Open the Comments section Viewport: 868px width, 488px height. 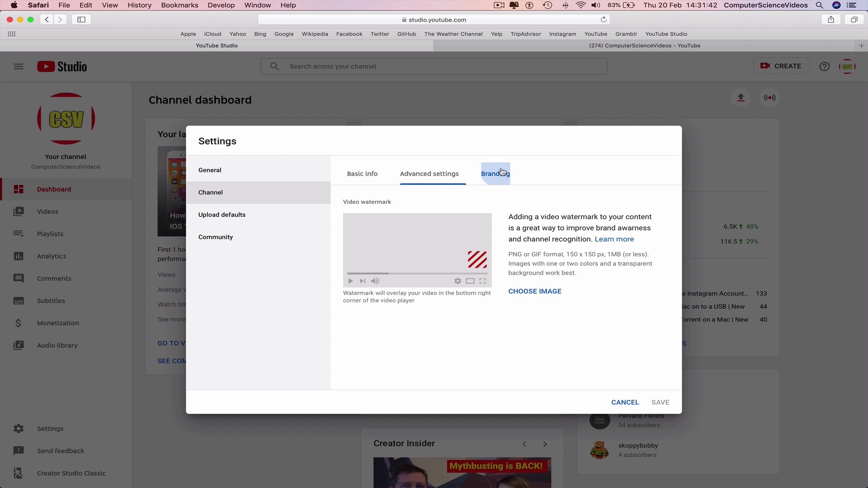(54, 278)
